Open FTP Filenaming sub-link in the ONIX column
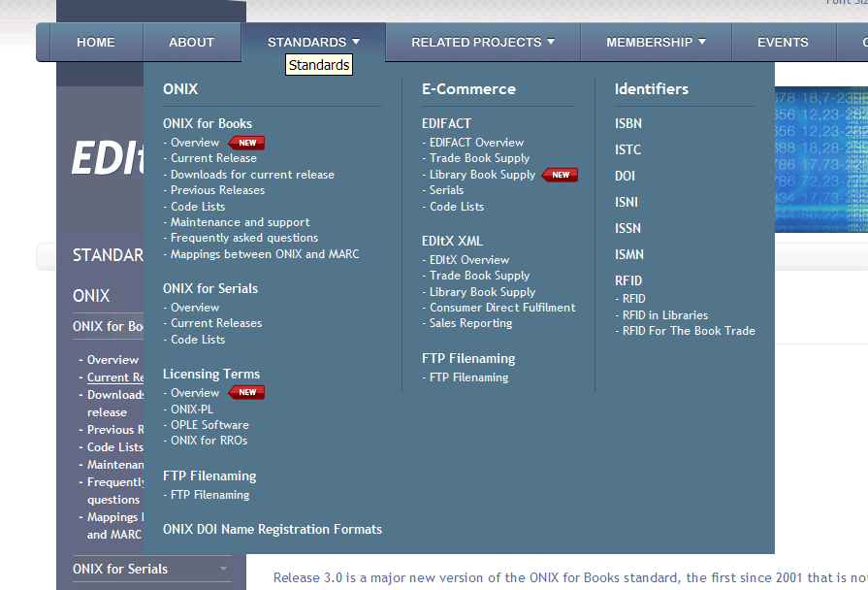Viewport: 868px width, 590px height. click(x=209, y=495)
